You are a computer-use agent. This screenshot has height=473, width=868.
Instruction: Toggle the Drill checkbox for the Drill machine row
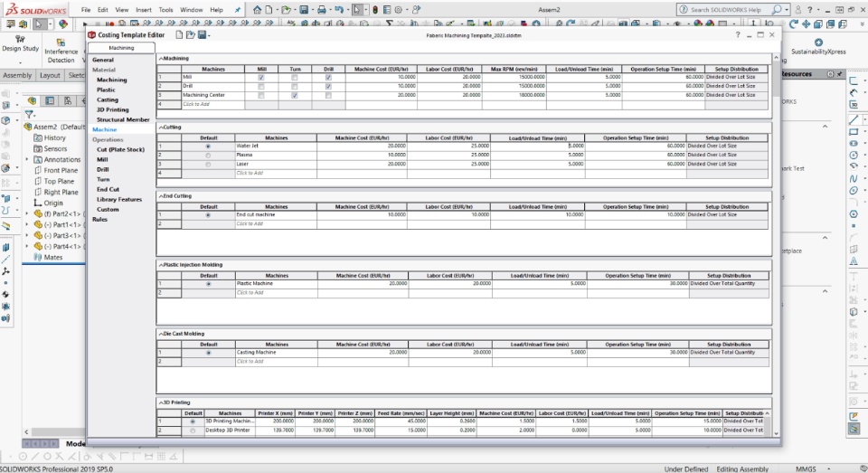[x=328, y=87]
